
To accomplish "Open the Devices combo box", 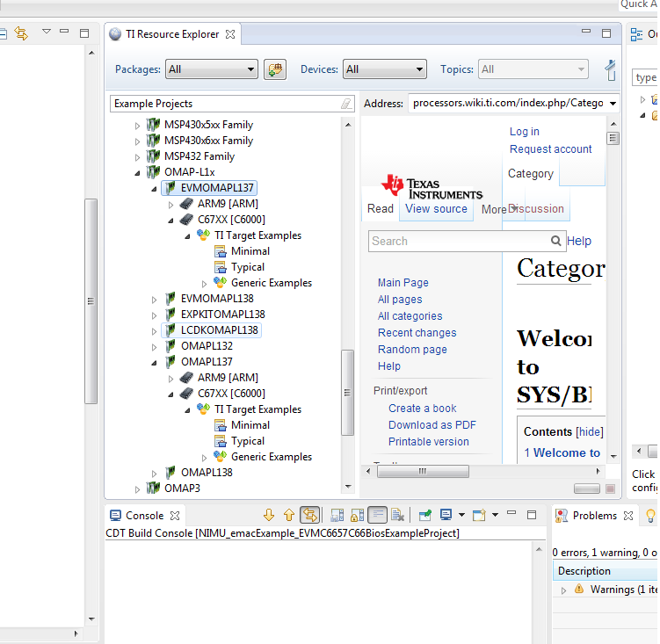I will coord(385,69).
